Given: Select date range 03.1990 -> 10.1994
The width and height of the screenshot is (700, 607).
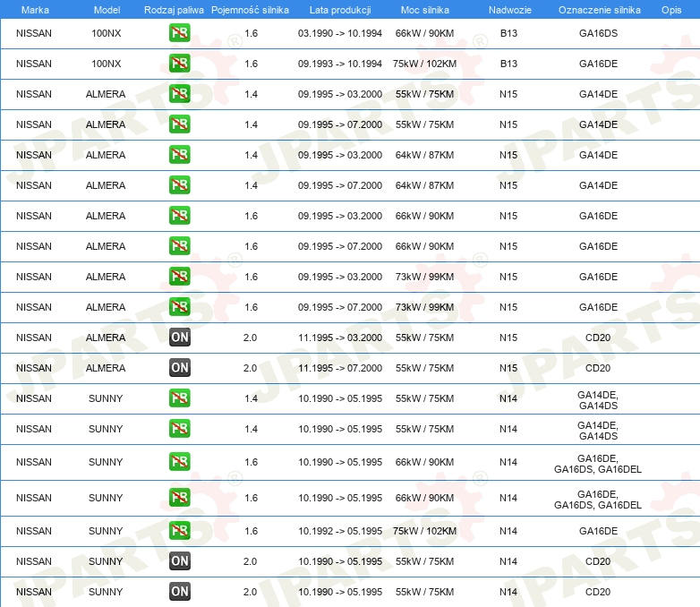Looking at the screenshot, I should click(x=340, y=33).
